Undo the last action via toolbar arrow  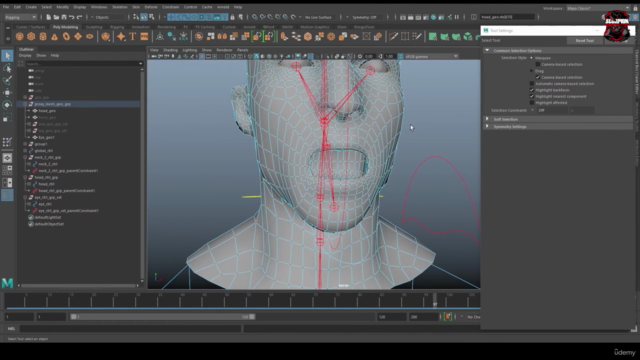pos(71,17)
